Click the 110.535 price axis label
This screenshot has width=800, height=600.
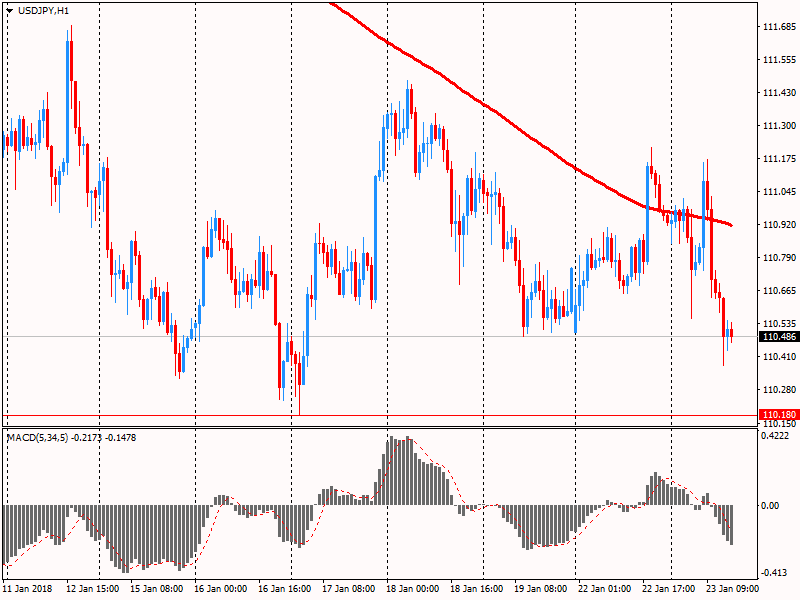pos(779,323)
